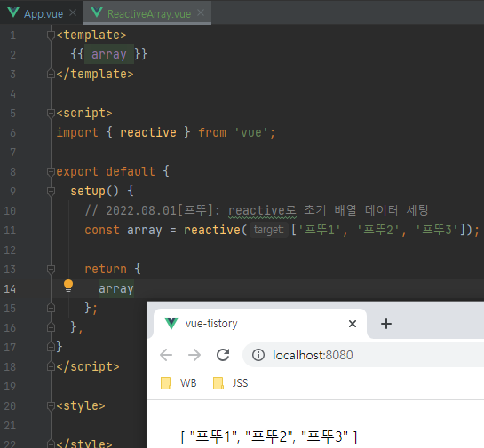484x448 pixels.
Task: Open the WB bookmark folder
Action: tap(179, 383)
